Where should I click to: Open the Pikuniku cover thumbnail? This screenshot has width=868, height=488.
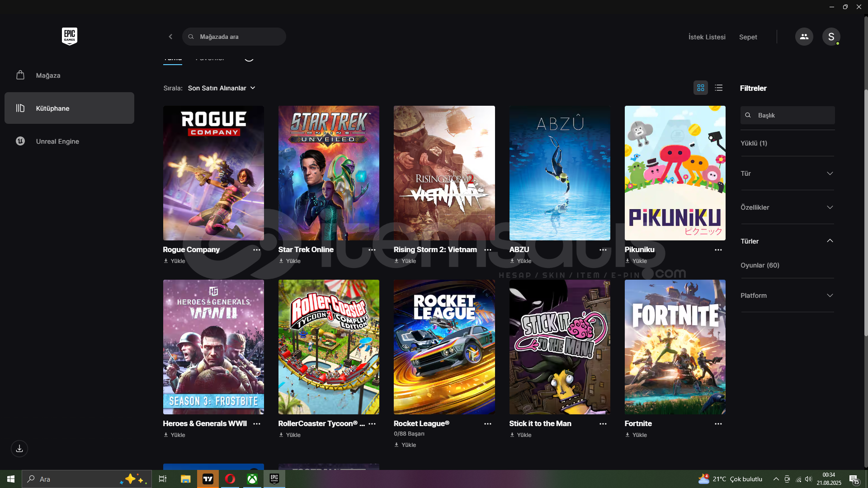pyautogui.click(x=675, y=173)
